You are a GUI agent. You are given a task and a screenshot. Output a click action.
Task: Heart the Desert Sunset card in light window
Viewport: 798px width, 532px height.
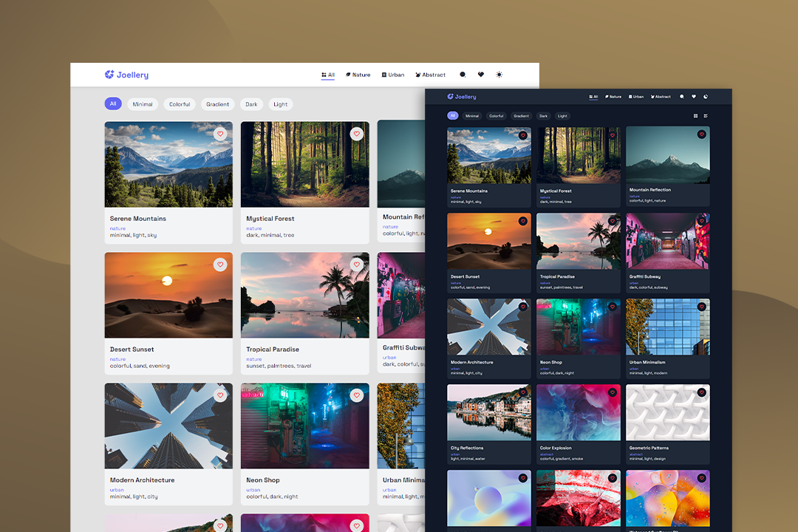(x=220, y=265)
